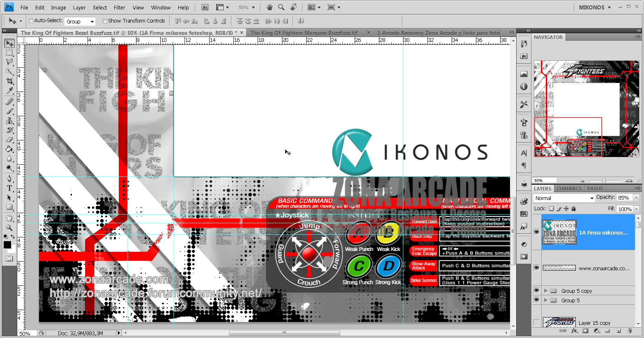Click the 1A Firma mikonos layer thumbnail
The width and height of the screenshot is (644, 338).
[x=559, y=232]
